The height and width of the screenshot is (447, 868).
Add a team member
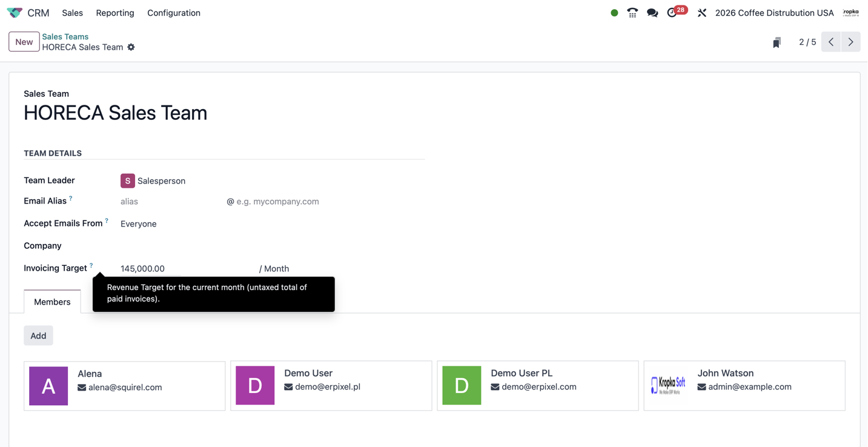coord(38,336)
